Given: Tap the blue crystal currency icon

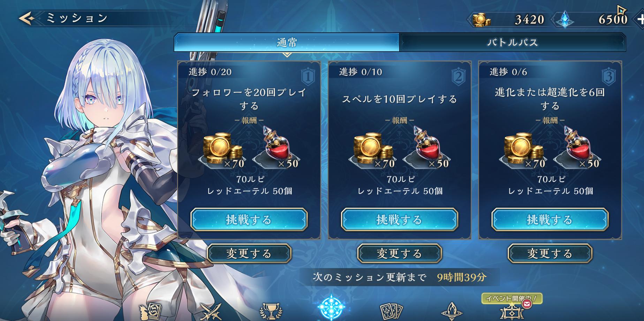Looking at the screenshot, I should (565, 19).
